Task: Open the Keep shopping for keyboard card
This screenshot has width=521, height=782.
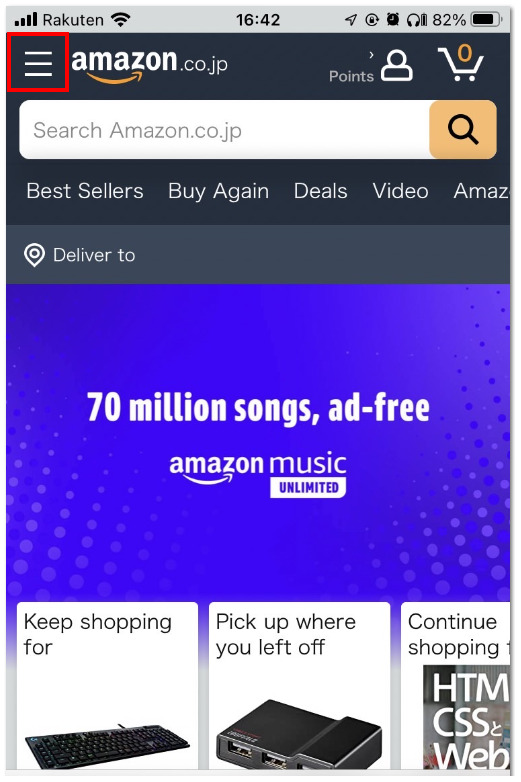Action: click(x=107, y=686)
